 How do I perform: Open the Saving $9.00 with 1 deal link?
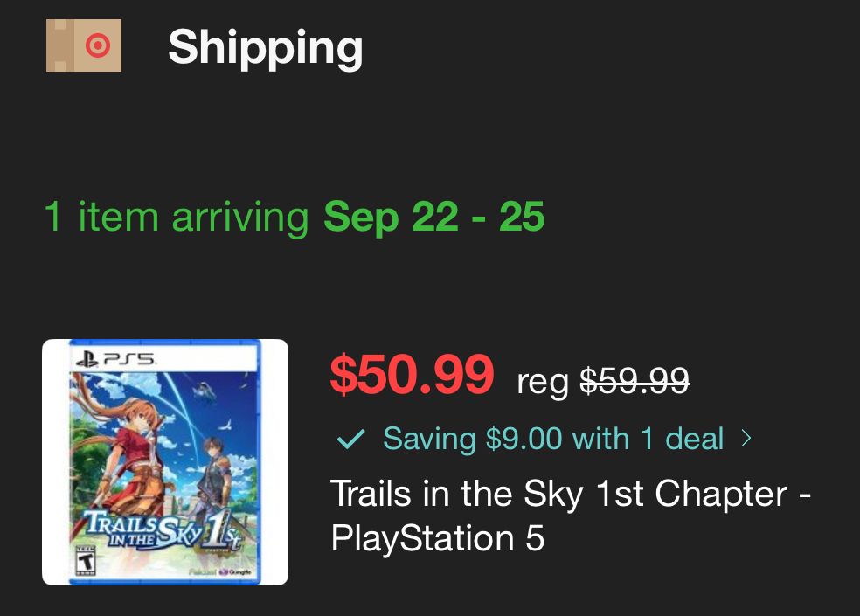tap(552, 439)
